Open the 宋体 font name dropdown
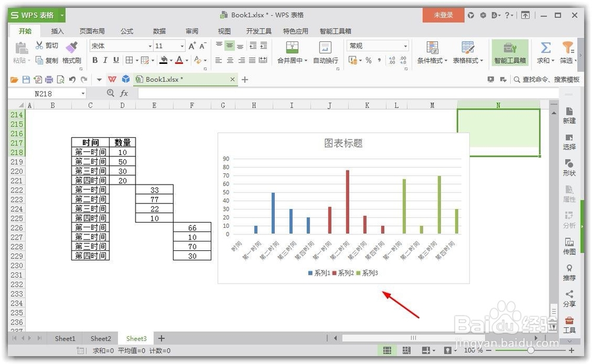 coord(149,46)
